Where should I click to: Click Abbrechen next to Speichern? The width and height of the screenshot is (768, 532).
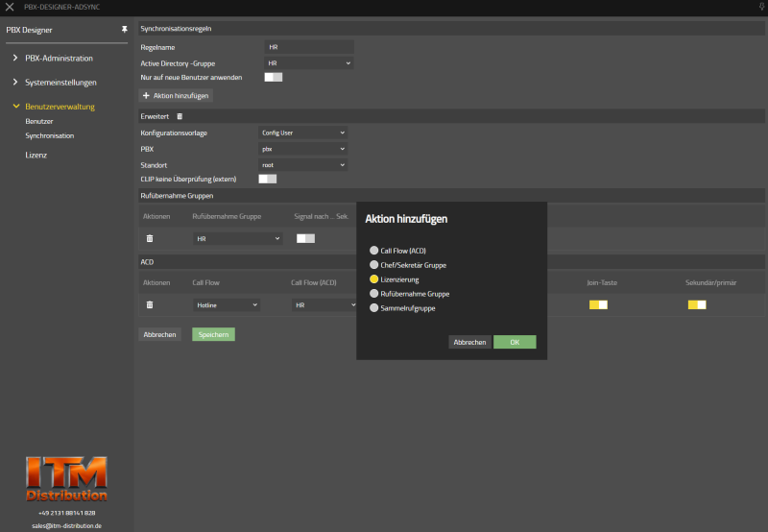pyautogui.click(x=159, y=334)
